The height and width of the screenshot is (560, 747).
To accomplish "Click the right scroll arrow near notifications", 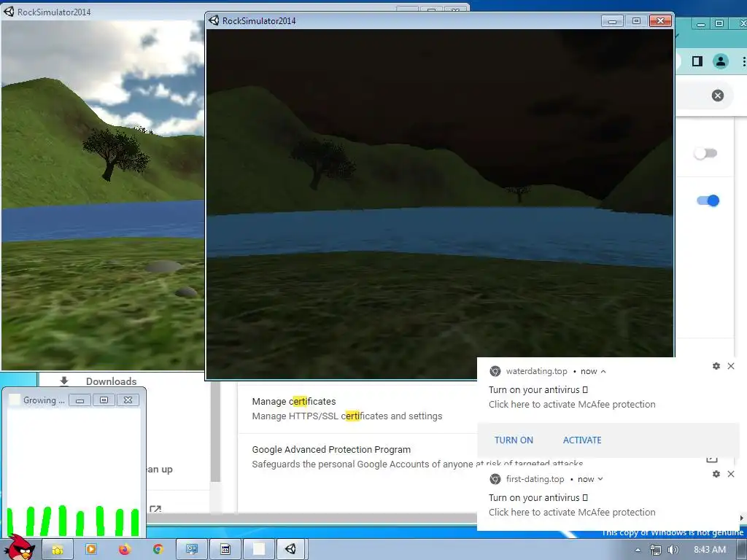I will [741, 518].
